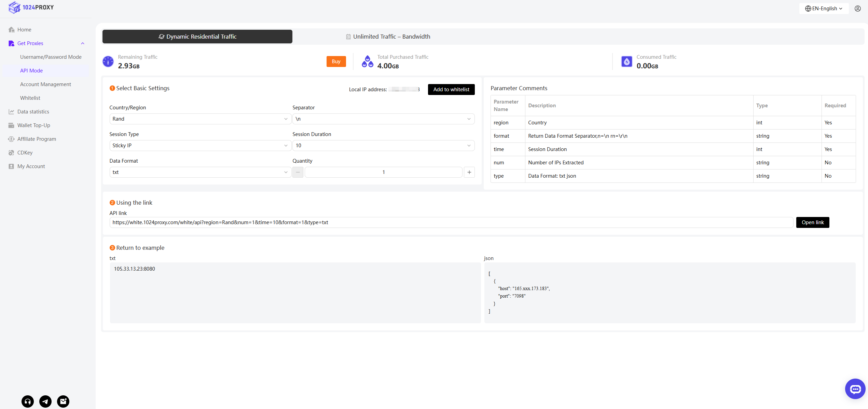Viewport: 868px width, 409px height.
Task: Open the live chat bubble
Action: tap(855, 389)
